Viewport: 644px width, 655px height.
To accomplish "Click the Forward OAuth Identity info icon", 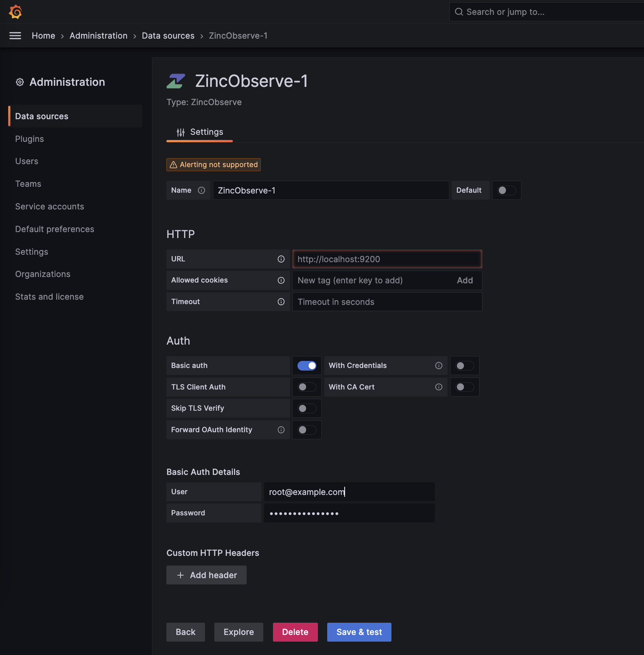I will [281, 430].
